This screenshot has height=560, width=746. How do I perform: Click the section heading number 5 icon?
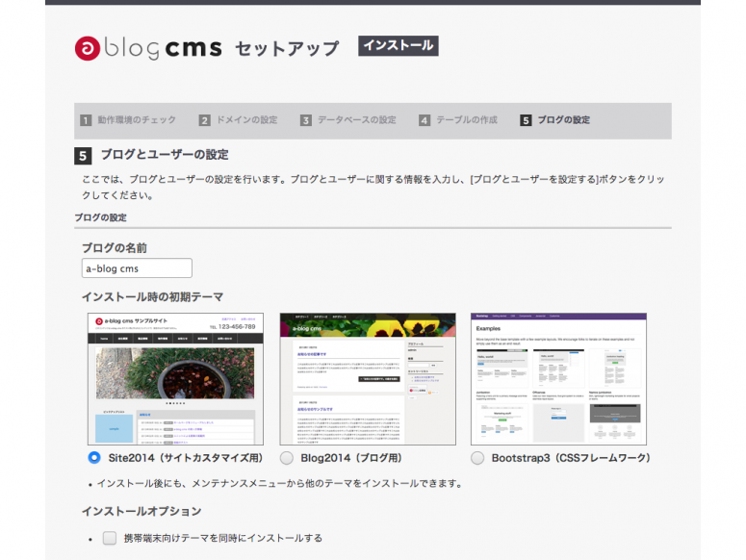(84, 155)
